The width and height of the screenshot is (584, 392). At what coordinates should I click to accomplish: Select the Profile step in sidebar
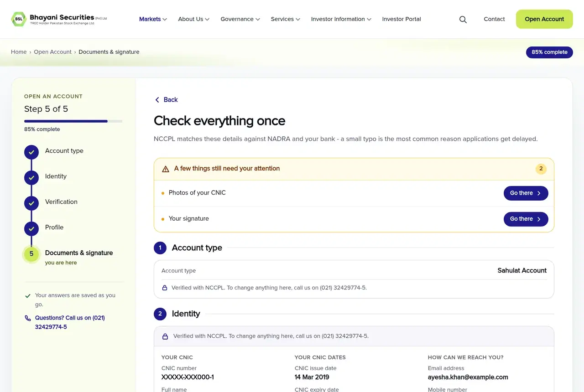(54, 227)
